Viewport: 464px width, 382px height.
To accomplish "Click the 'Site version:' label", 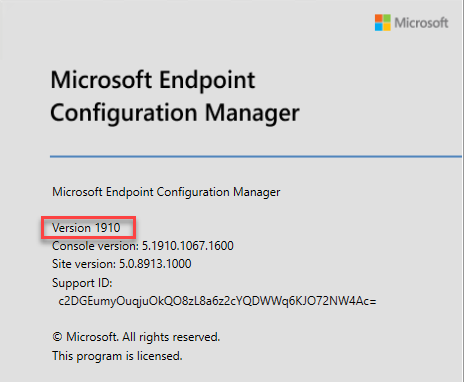I will 84,264.
